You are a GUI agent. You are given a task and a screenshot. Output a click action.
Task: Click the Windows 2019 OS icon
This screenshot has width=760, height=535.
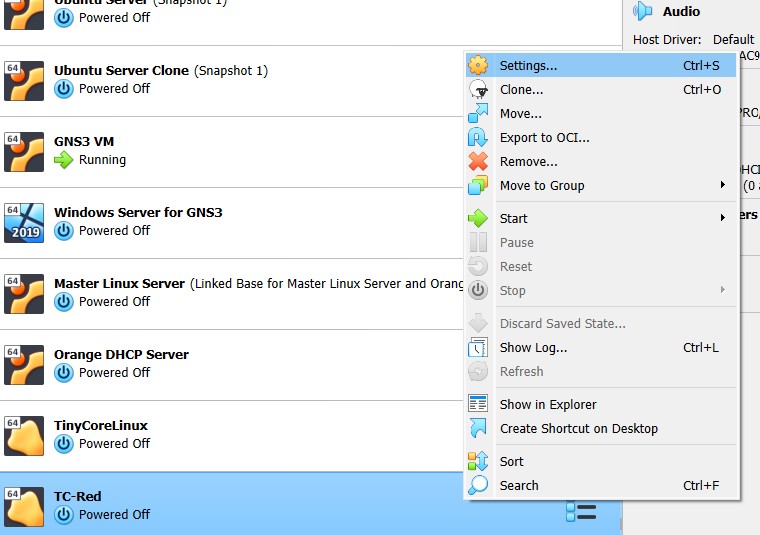(24, 223)
